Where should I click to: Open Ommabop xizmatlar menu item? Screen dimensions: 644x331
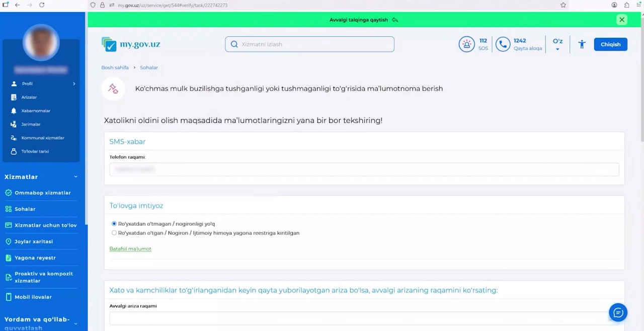coord(42,193)
